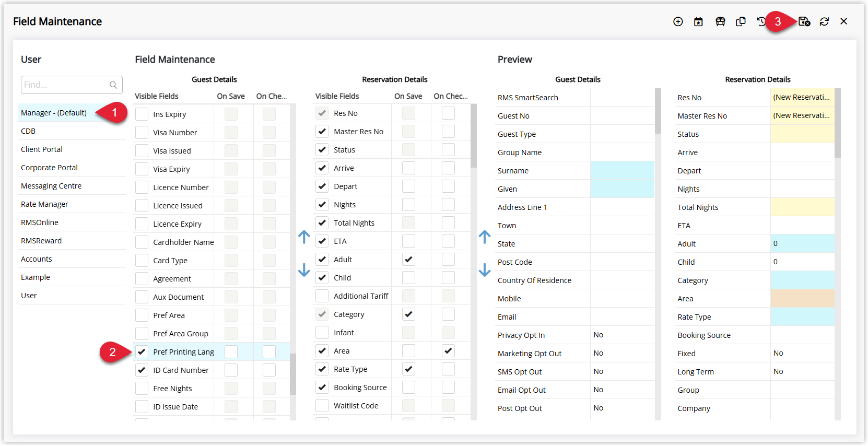Screen dimensions: 868x446
Task: Click Long Term 'No' value in Preview
Action: [x=778, y=371]
